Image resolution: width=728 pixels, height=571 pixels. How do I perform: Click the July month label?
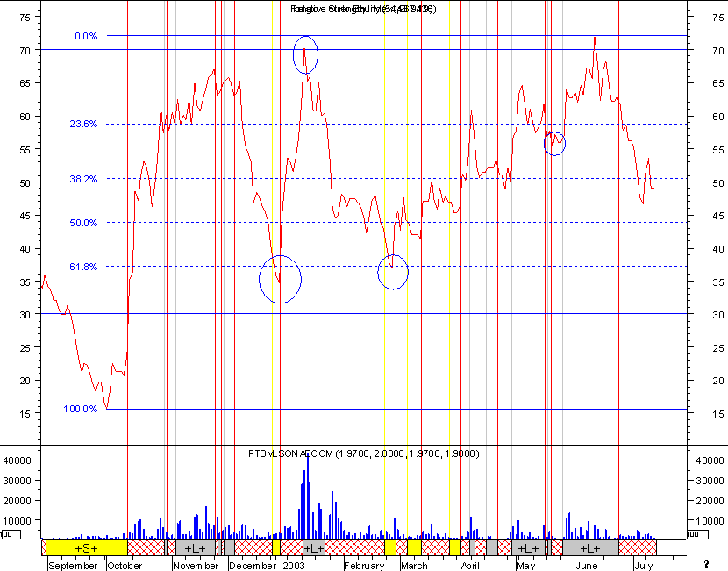coord(643,566)
